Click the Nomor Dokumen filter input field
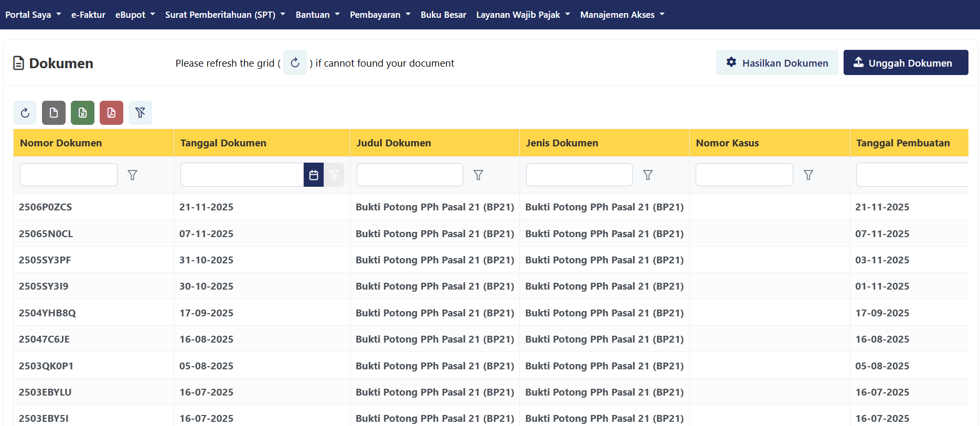 pyautogui.click(x=69, y=175)
